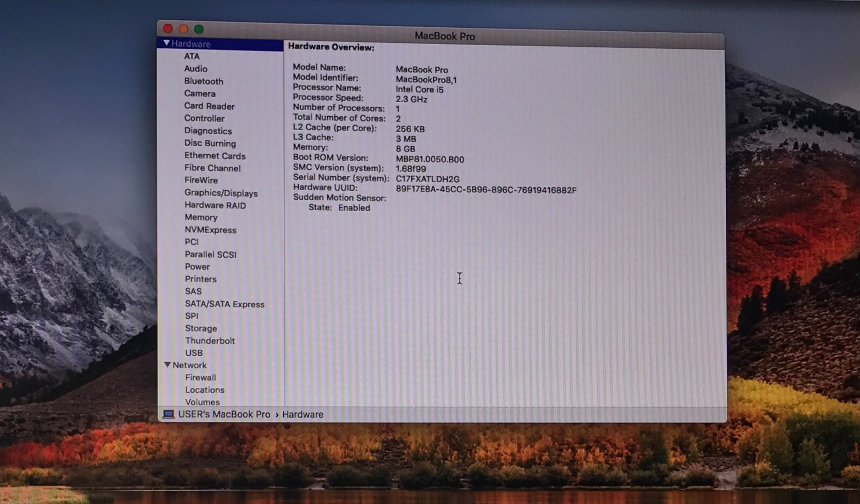Click Hardware in the path bar
Screen dimensions: 860x504
click(303, 414)
